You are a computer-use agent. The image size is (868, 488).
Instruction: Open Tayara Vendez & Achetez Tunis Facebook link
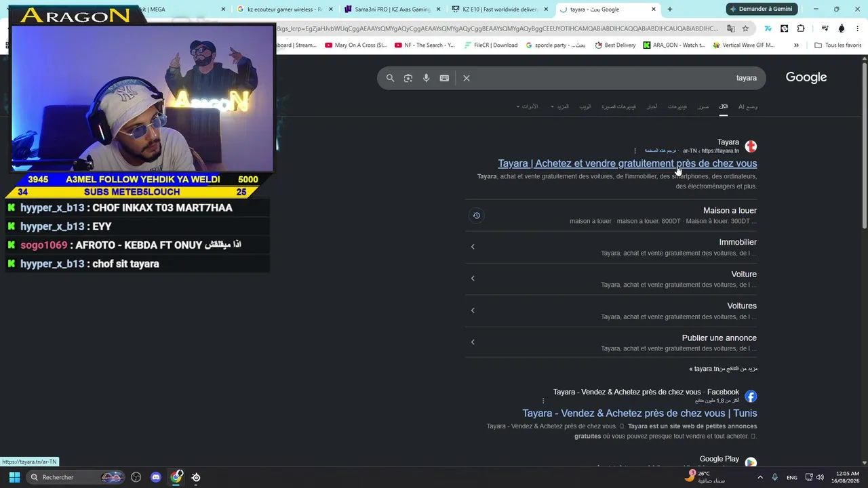click(639, 413)
